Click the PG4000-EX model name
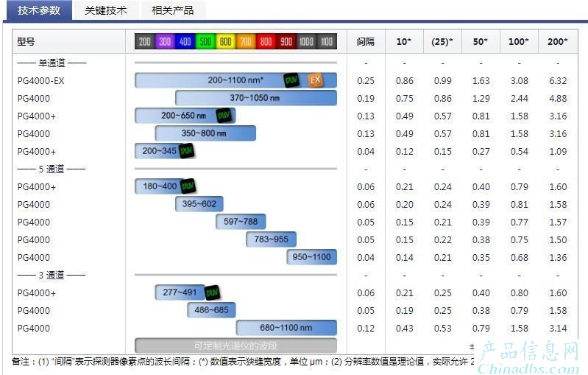 click(41, 81)
